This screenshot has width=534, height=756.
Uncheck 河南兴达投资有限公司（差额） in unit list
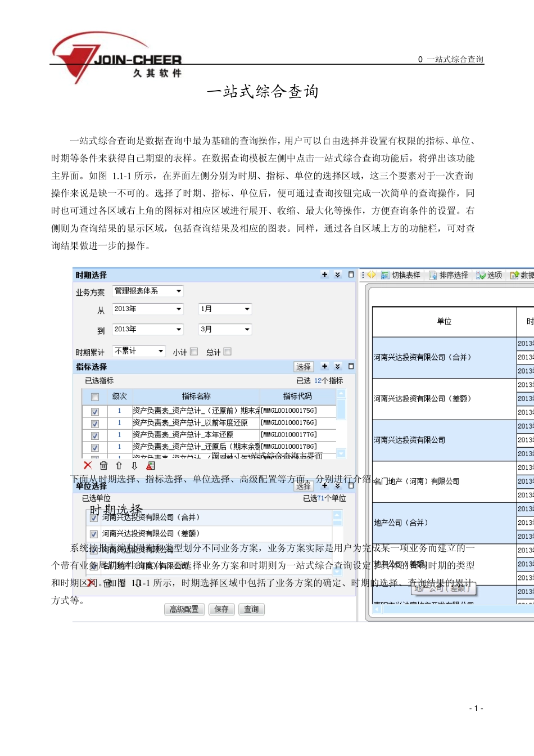coord(94,533)
